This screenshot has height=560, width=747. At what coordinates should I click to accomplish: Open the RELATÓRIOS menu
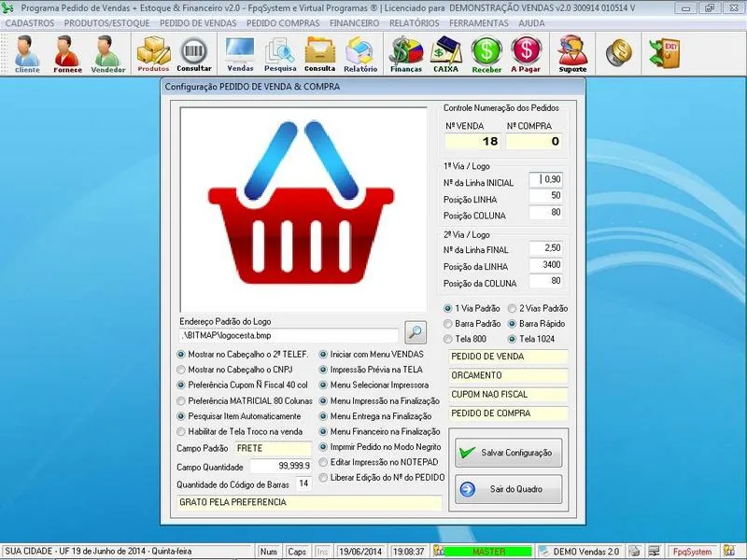click(414, 21)
